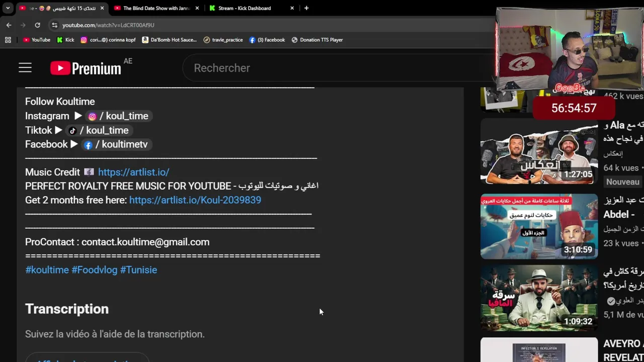Open the site information icon in the address bar
This screenshot has height=362, width=644.
click(54, 25)
